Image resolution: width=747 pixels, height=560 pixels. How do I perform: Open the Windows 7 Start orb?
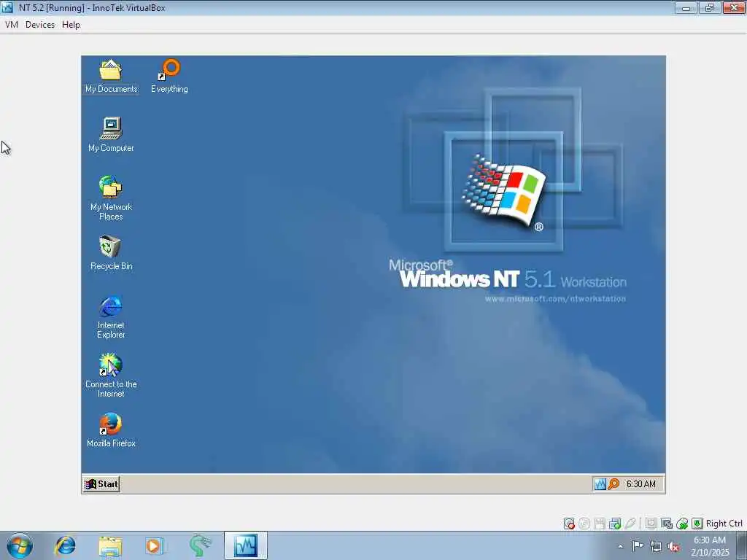[x=20, y=545]
